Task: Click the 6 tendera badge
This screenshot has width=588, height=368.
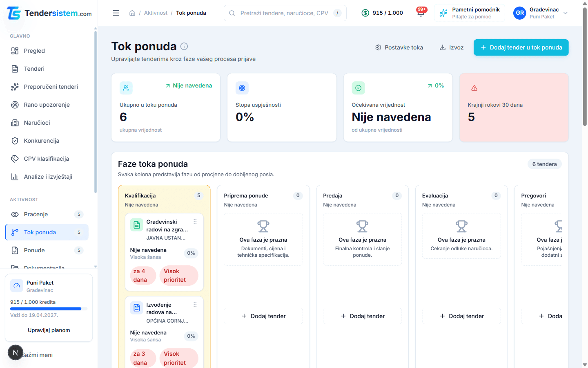Action: click(x=545, y=164)
